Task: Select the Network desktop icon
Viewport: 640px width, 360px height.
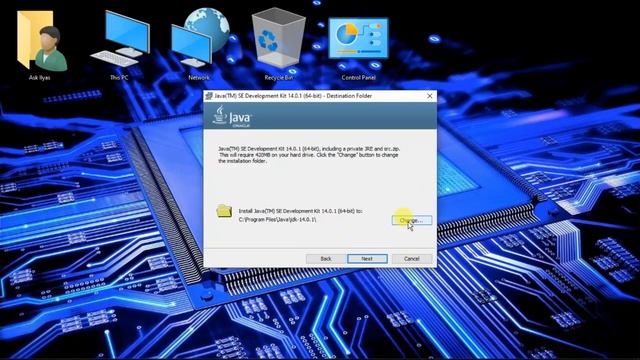Action: tap(200, 38)
